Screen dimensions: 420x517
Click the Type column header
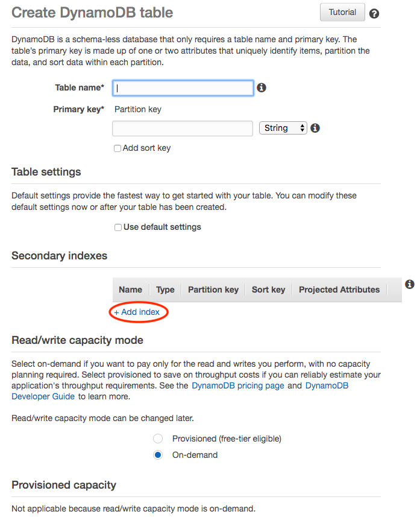165,290
